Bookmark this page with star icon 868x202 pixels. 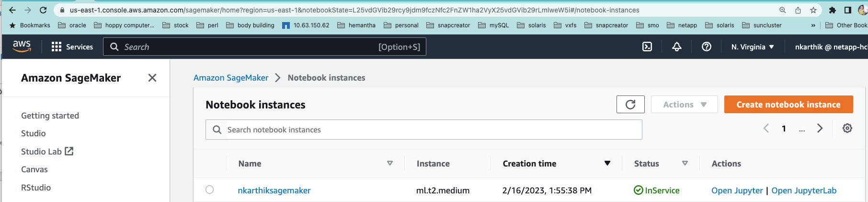[x=813, y=10]
